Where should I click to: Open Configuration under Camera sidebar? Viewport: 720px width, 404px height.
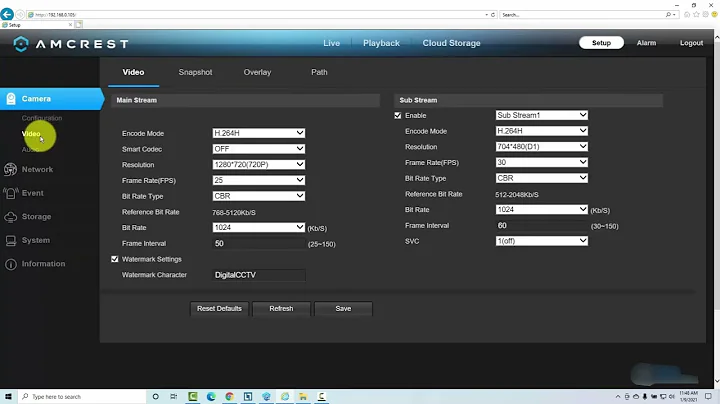[x=42, y=118]
